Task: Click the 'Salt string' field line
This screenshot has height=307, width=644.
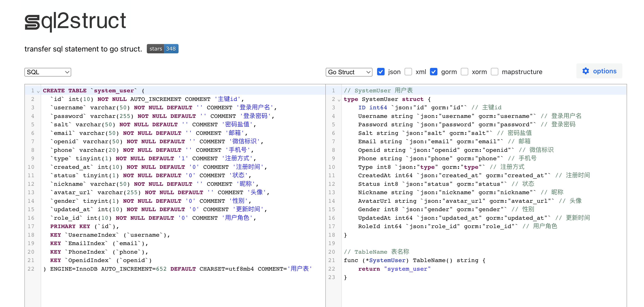Action: click(445, 133)
